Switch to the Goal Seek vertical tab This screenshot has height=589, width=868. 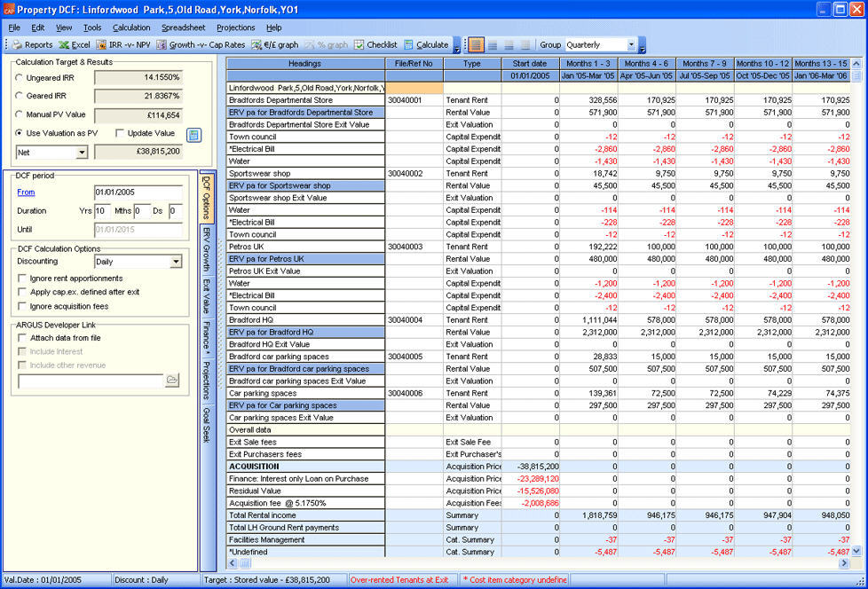(x=207, y=425)
